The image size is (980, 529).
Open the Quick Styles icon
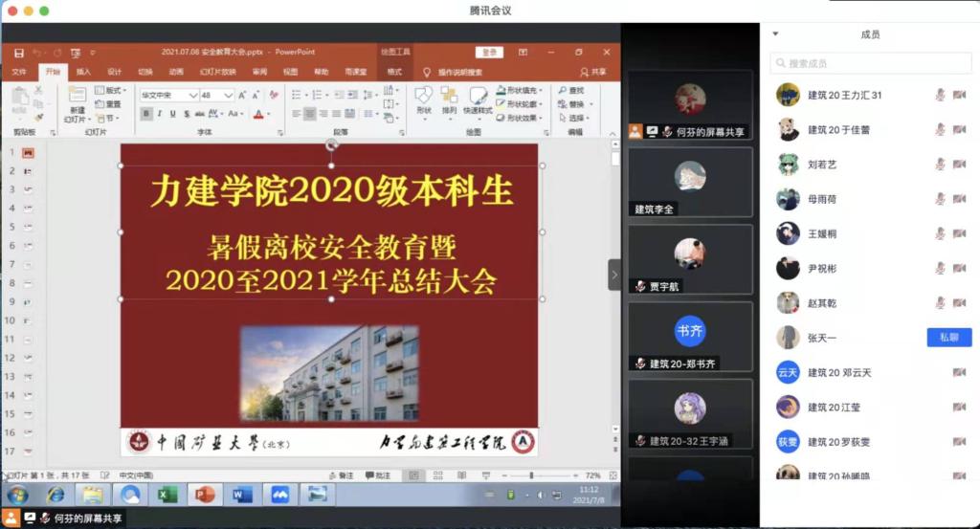point(478,98)
